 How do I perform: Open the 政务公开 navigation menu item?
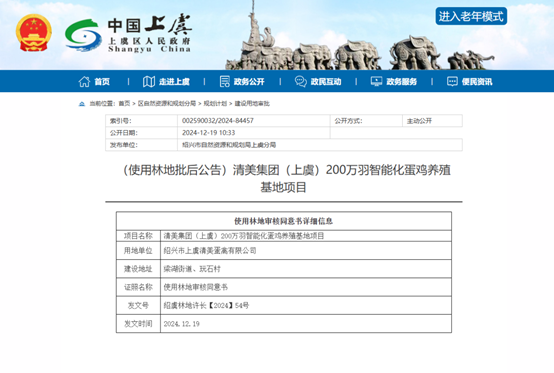(249, 82)
